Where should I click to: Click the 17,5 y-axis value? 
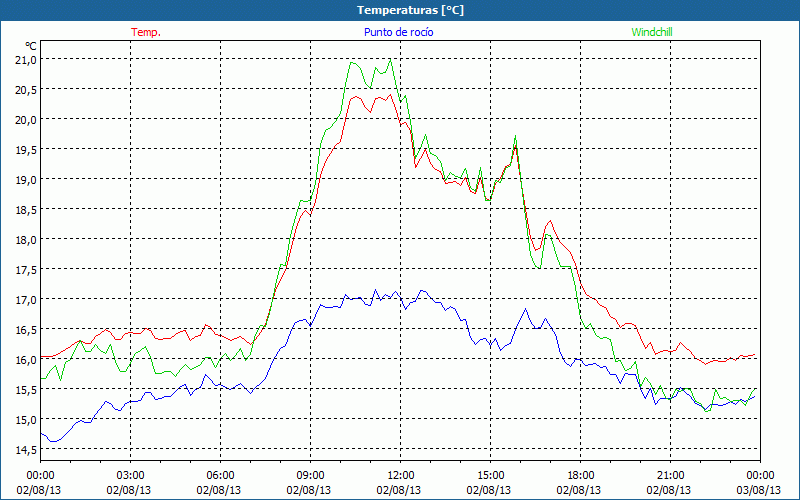click(x=26, y=269)
